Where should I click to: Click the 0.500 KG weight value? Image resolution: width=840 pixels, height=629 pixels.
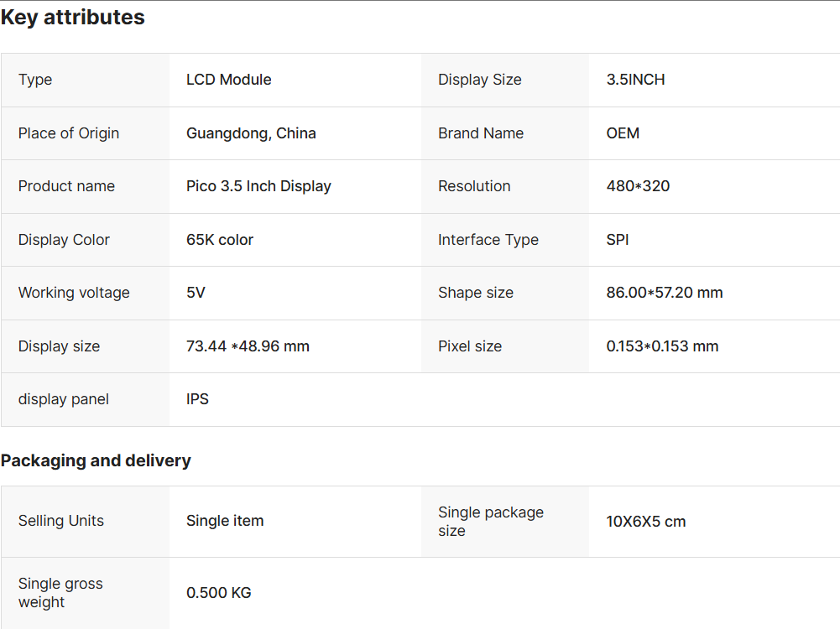pyautogui.click(x=218, y=593)
